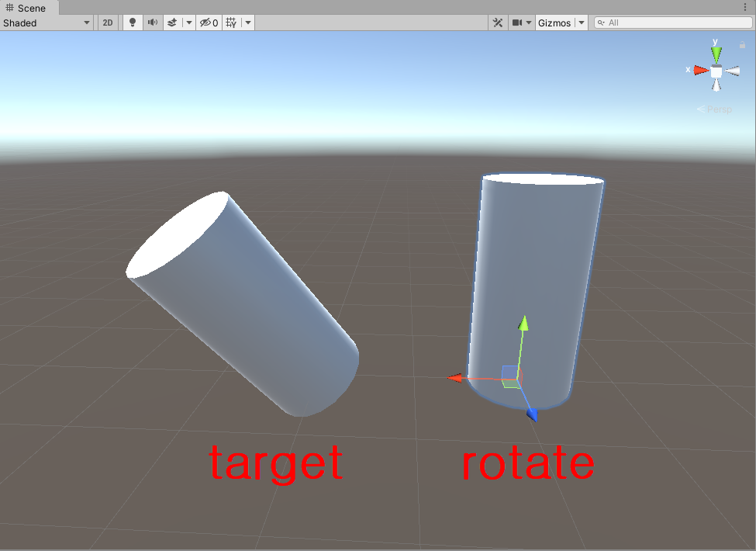Toggle skybox and effects icon
Image resolution: width=756 pixels, height=551 pixels.
(172, 23)
